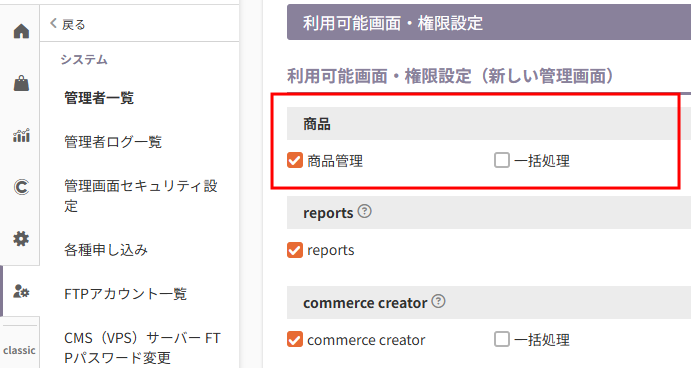Open 管理者ログ一覧 menu item
This screenshot has width=691, height=368.
(113, 142)
